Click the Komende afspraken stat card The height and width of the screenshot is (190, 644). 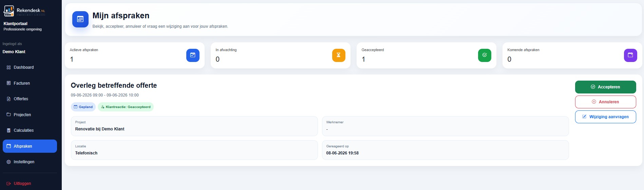click(x=572, y=55)
